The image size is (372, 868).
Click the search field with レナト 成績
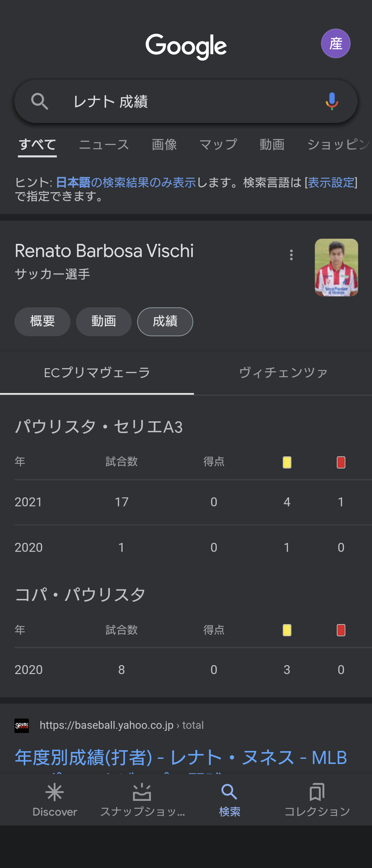pyautogui.click(x=186, y=102)
